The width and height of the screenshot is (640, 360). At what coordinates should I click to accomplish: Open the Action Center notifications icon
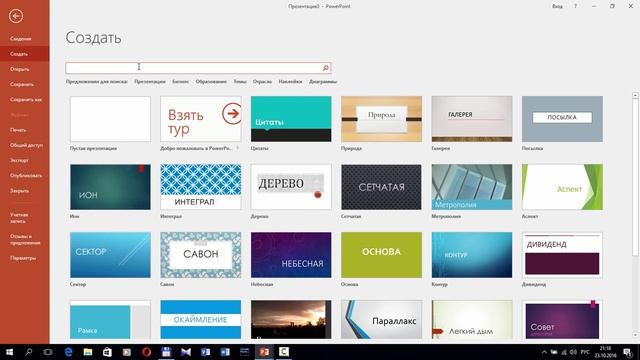628,352
